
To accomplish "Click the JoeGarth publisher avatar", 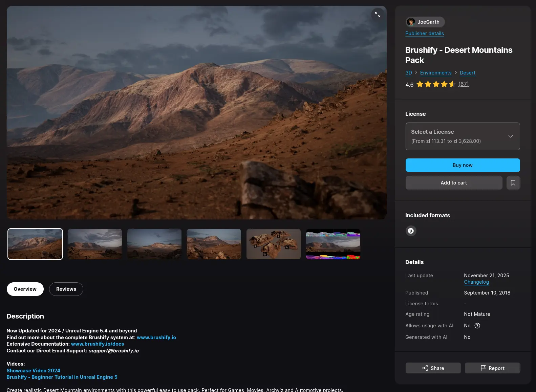I will tap(411, 22).
